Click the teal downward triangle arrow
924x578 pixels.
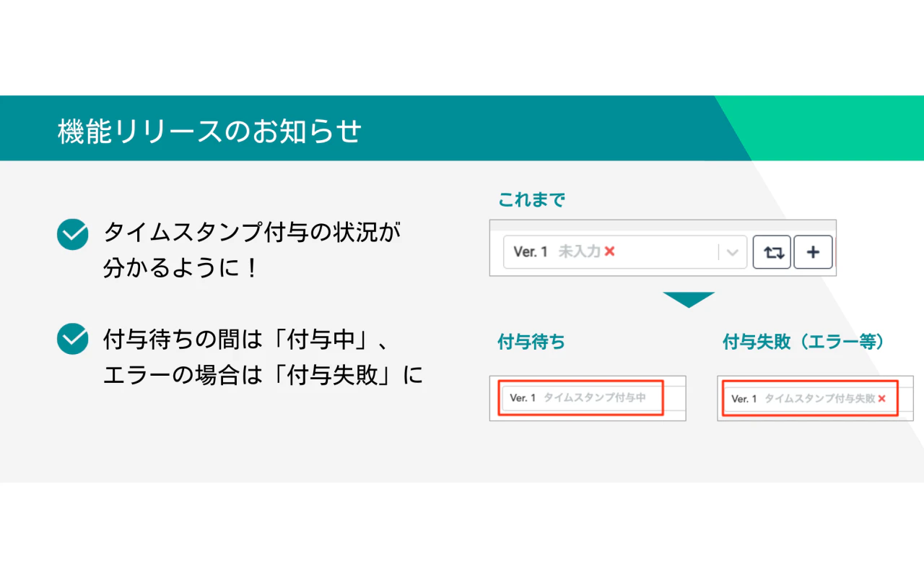[689, 299]
